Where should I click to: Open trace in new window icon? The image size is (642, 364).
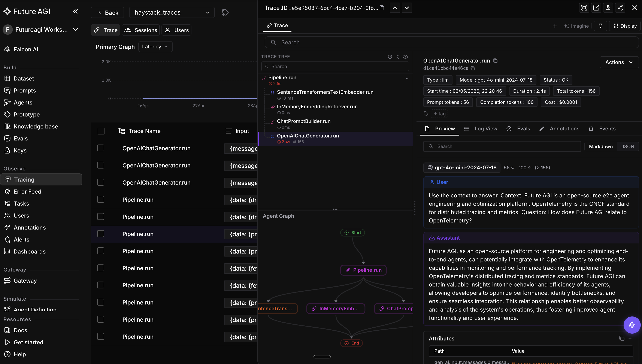coord(596,8)
